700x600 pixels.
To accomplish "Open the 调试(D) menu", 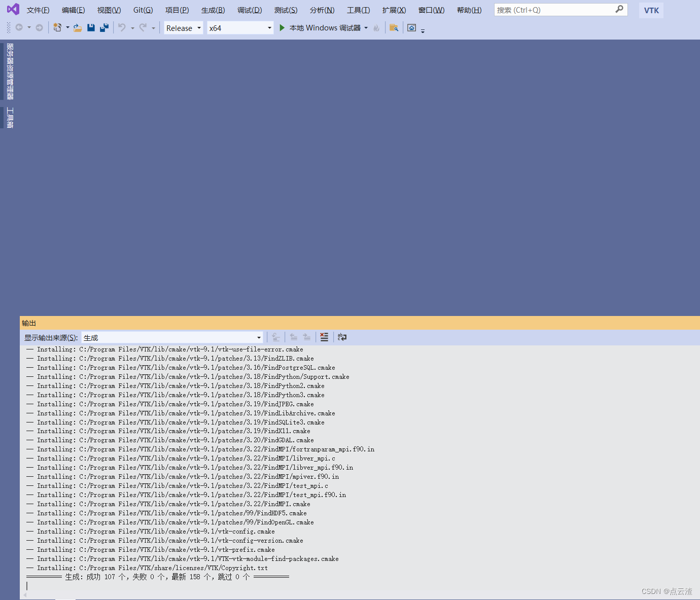I will coord(250,10).
